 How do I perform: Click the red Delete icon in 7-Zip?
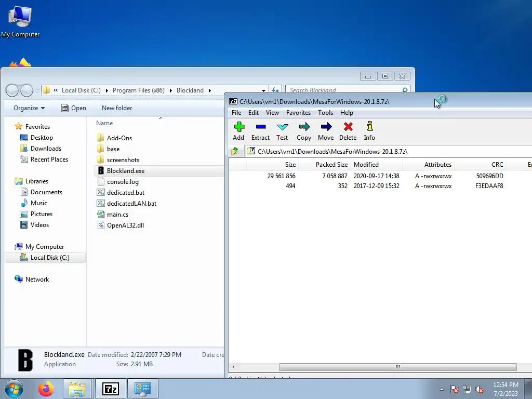click(348, 127)
